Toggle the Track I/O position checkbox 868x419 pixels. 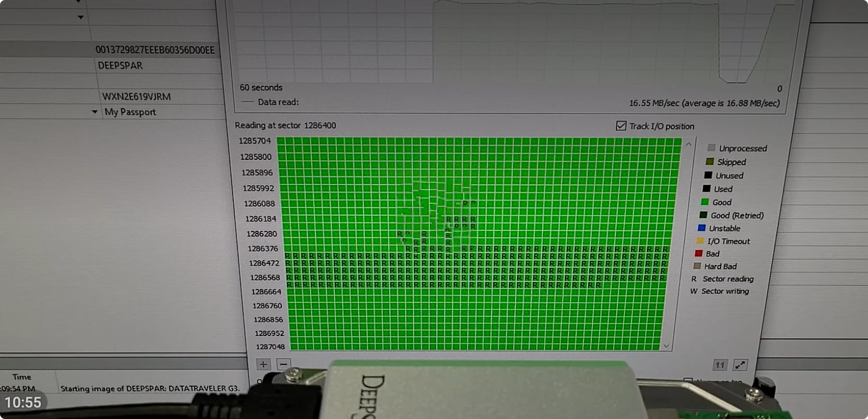coord(621,126)
